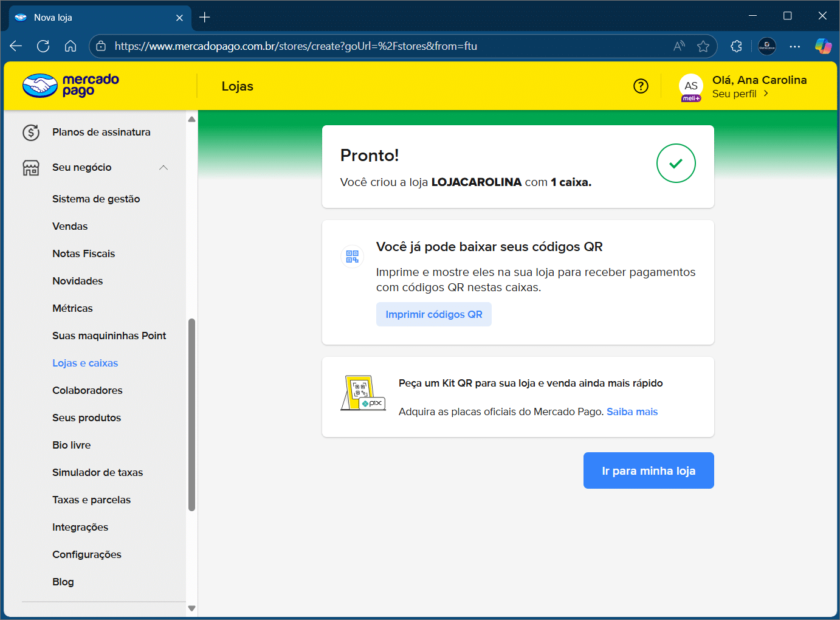The width and height of the screenshot is (840, 620).
Task: Click the AS profile avatar
Action: [690, 87]
